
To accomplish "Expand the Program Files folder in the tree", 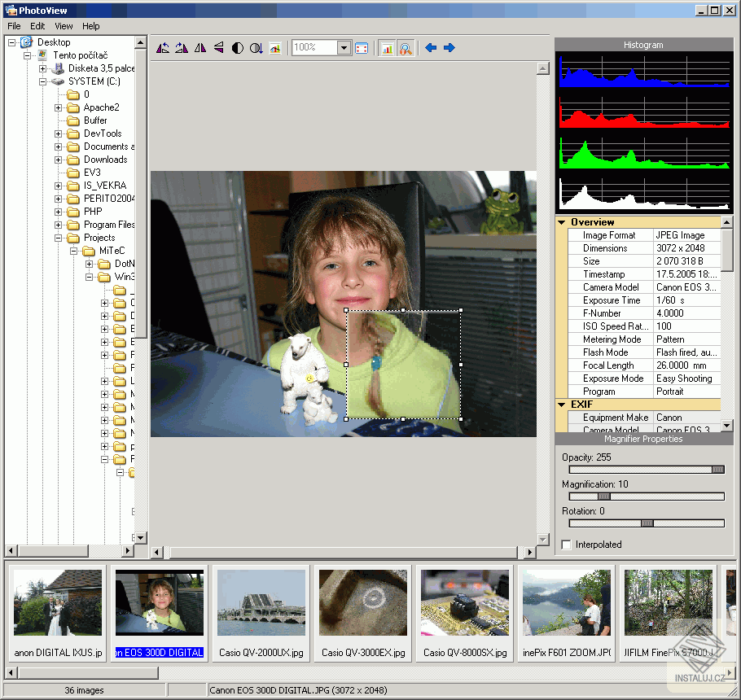I will [x=58, y=225].
